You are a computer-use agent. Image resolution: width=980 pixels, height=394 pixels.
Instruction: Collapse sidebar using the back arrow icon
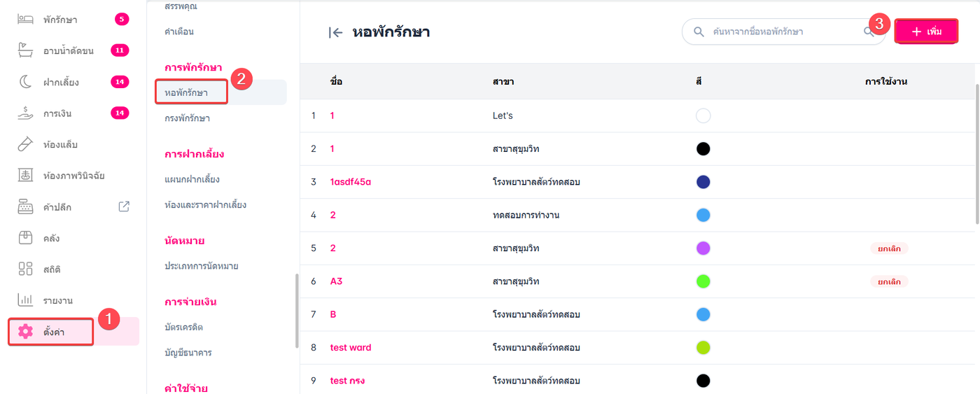coord(336,32)
